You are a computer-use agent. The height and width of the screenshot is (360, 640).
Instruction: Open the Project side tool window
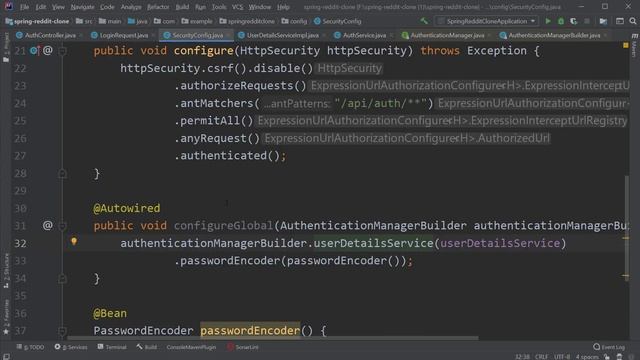tap(6, 47)
